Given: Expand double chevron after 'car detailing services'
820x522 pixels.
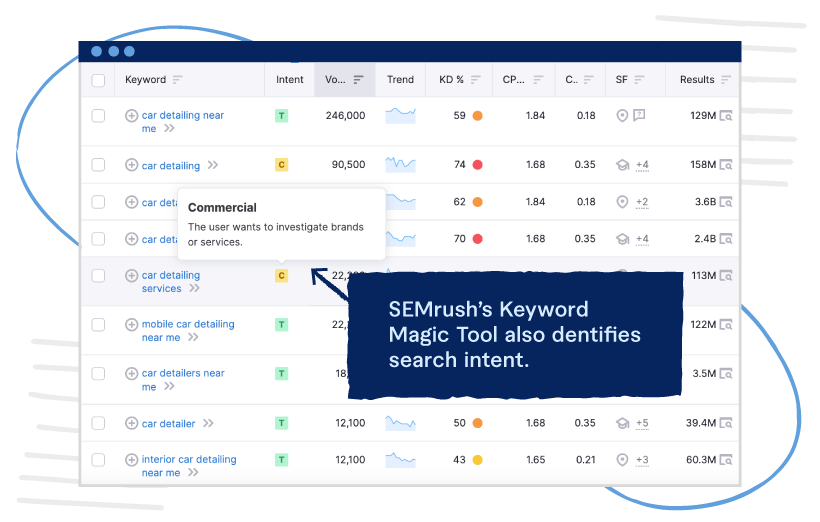Looking at the screenshot, I should click(194, 288).
